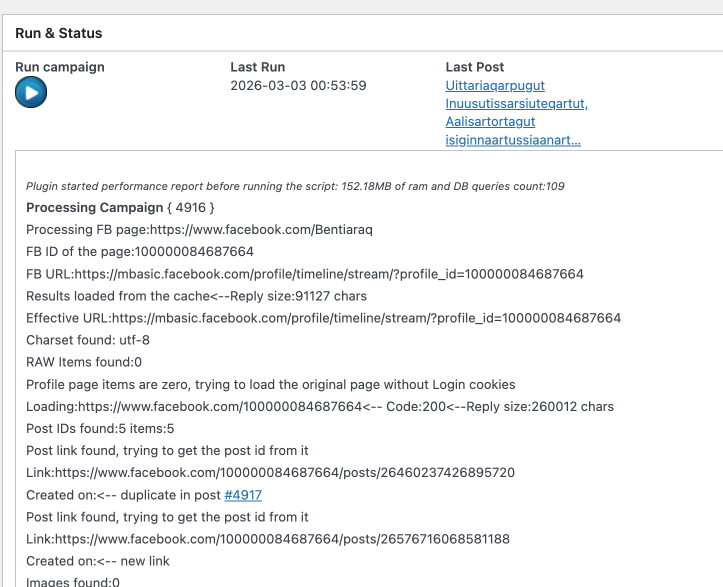Click the "Run campaign" label

[x=60, y=67]
